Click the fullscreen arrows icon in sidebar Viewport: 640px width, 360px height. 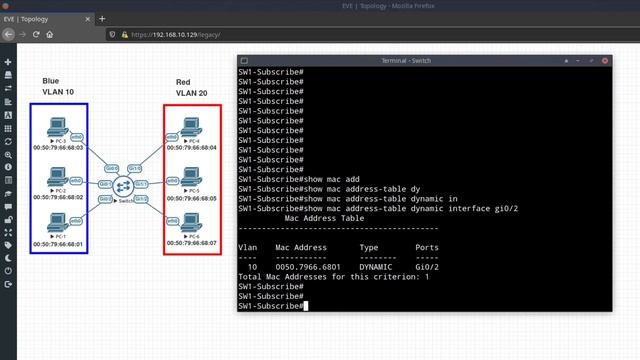(8, 233)
